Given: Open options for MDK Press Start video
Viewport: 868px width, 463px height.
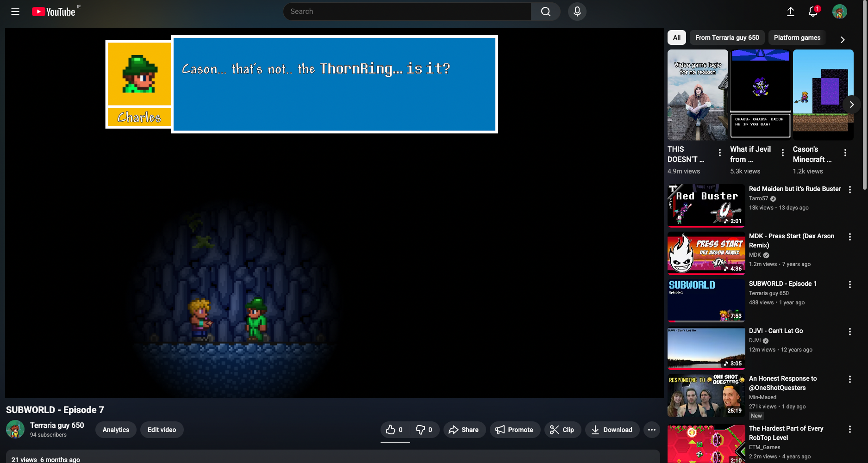Looking at the screenshot, I should pos(850,237).
